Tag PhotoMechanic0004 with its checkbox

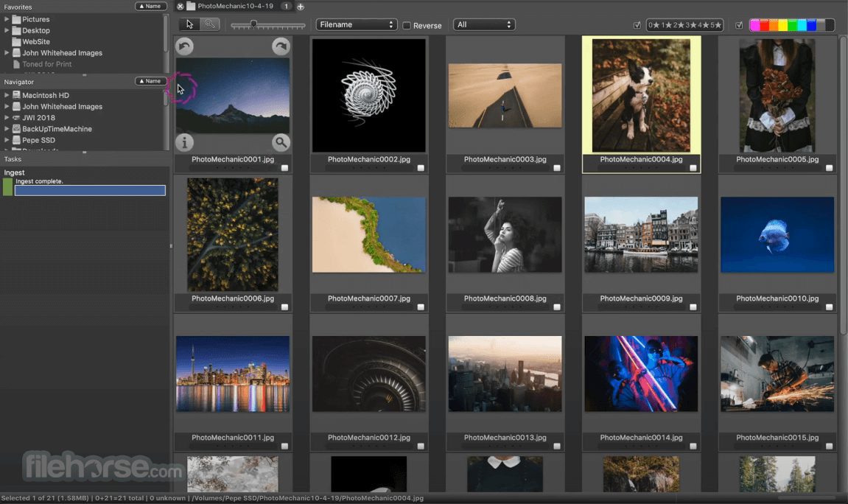[693, 167]
